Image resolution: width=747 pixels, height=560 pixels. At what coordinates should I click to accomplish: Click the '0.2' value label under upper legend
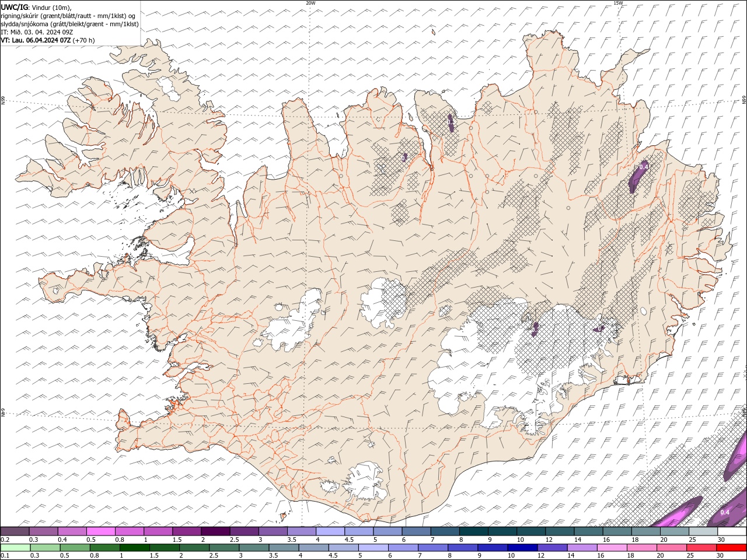5,540
